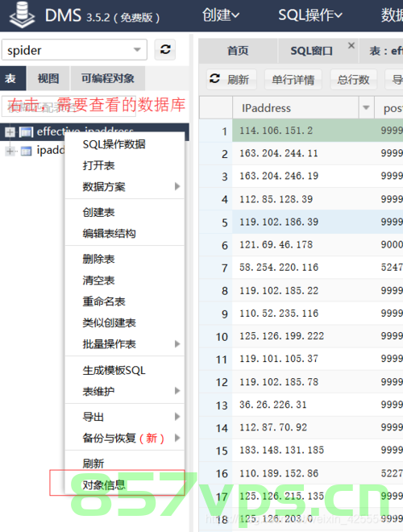Image resolution: width=403 pixels, height=532 pixels.
Task: Switch to the 视图 tab
Action: (48, 78)
